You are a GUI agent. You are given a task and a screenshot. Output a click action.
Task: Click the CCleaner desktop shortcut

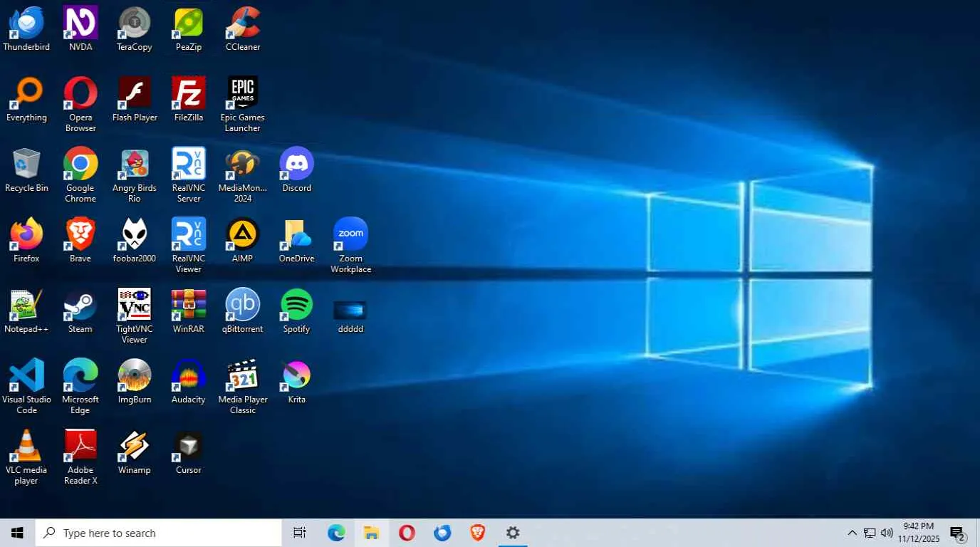click(x=243, y=29)
